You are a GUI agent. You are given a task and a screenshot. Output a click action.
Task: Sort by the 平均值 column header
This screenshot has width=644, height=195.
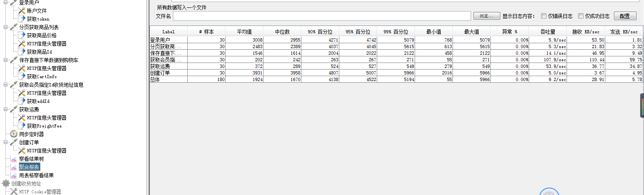244,32
